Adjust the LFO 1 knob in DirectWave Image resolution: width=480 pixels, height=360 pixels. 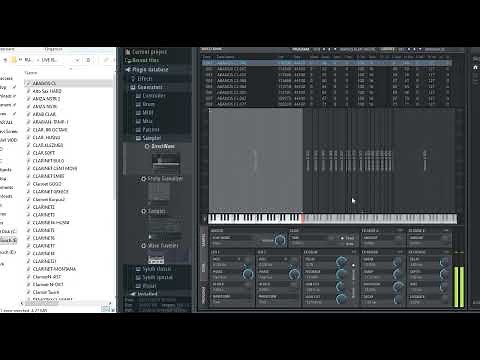click(247, 273)
